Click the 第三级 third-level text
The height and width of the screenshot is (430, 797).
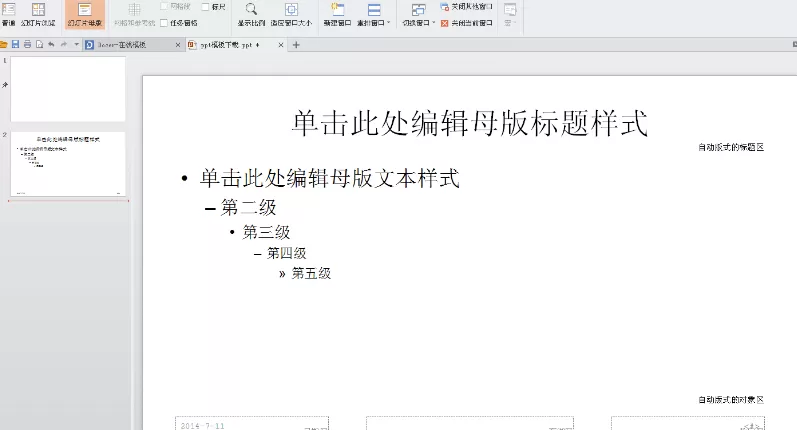click(x=266, y=232)
